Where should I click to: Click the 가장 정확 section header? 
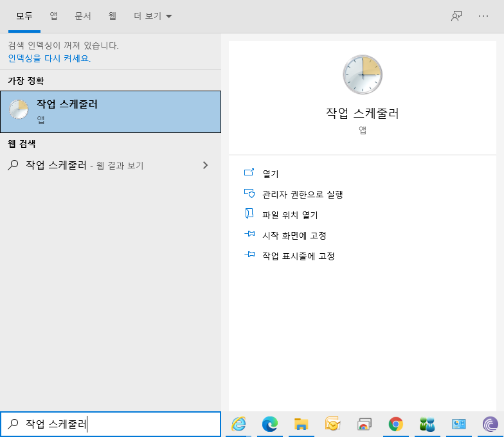[x=26, y=81]
